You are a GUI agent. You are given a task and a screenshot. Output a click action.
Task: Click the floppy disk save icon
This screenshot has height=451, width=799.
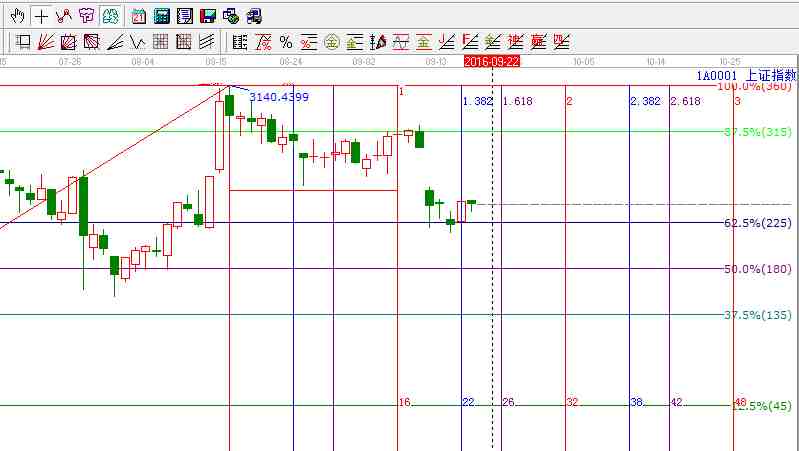208,16
